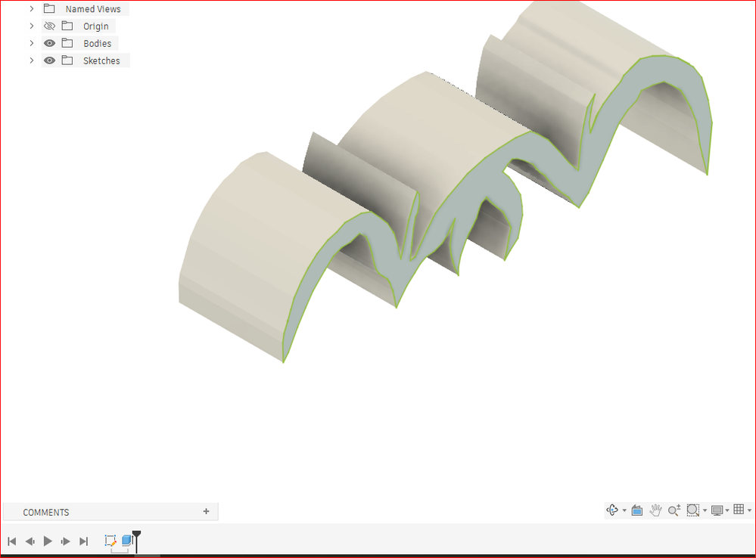Hide the Sketches folder

[x=49, y=60]
